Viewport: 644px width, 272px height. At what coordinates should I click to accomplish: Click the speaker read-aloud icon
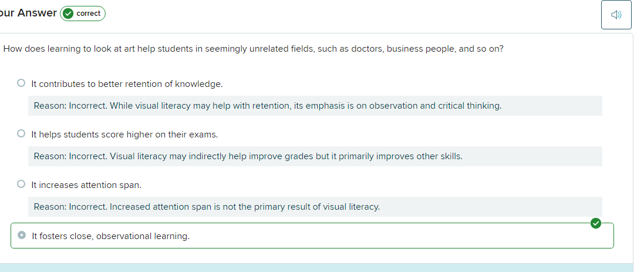tap(616, 15)
